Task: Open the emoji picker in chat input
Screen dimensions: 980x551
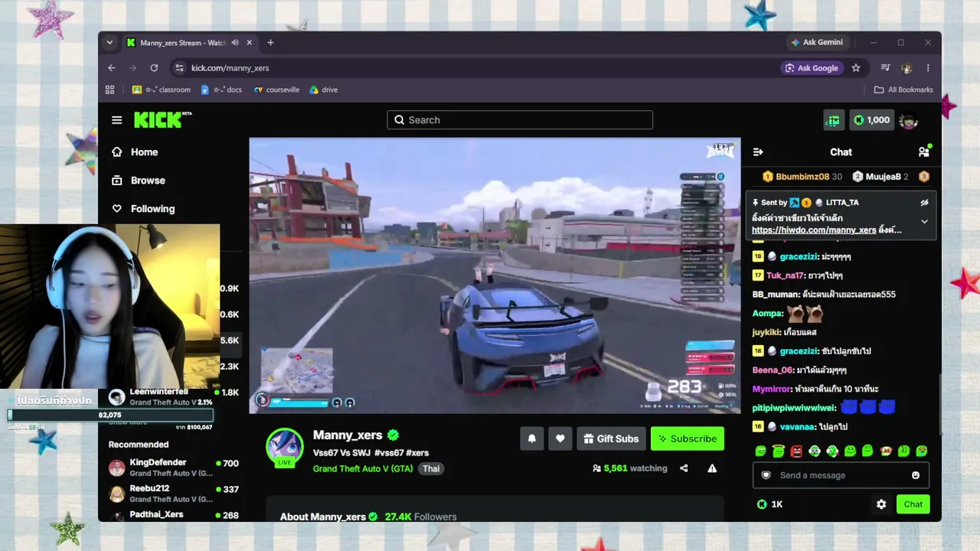Action: 916,475
